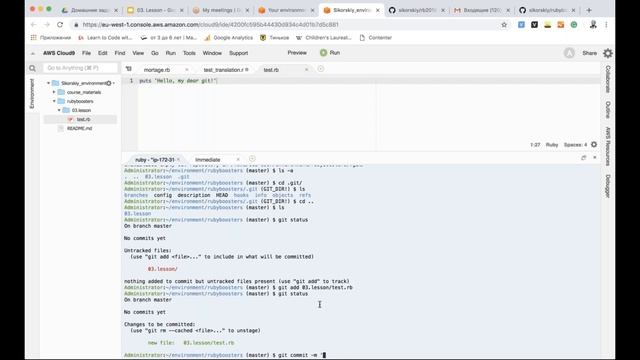Click the editor pane tab-list icon
Viewport: 640px width, 360px height.
pos(129,69)
